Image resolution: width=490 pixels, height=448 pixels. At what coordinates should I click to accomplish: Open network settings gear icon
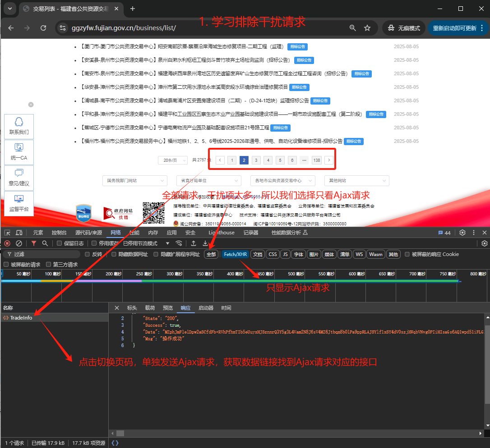point(485,243)
